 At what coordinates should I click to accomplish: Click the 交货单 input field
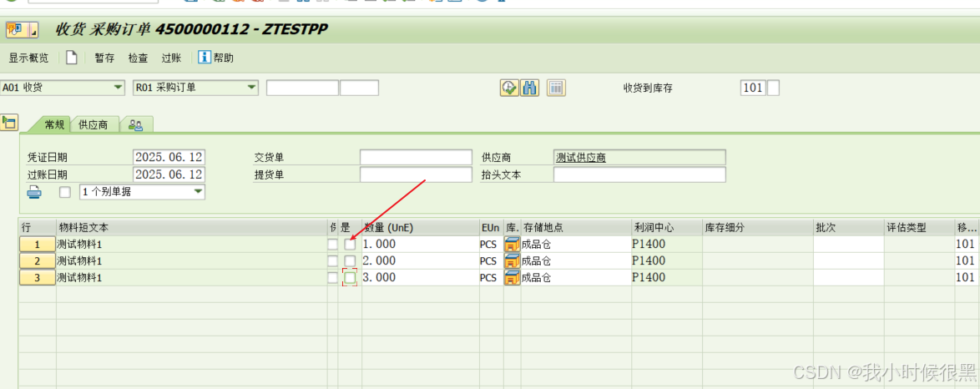tap(417, 158)
